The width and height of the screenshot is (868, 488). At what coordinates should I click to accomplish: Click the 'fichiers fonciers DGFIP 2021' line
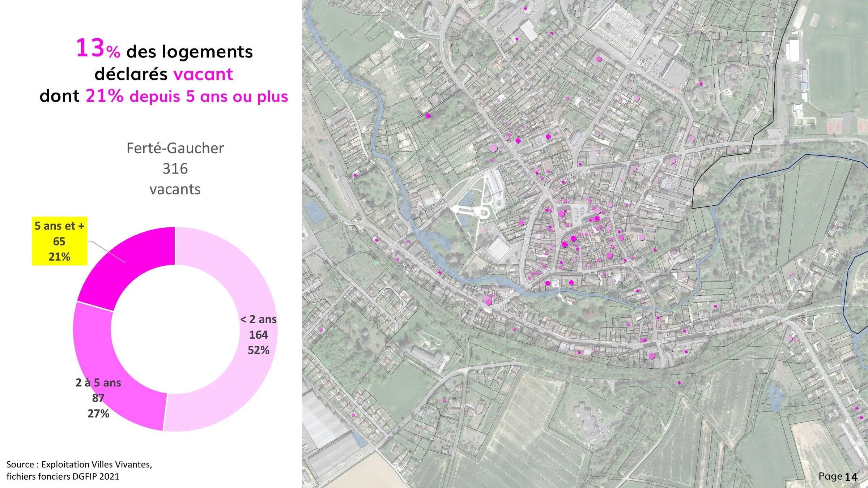click(x=63, y=476)
